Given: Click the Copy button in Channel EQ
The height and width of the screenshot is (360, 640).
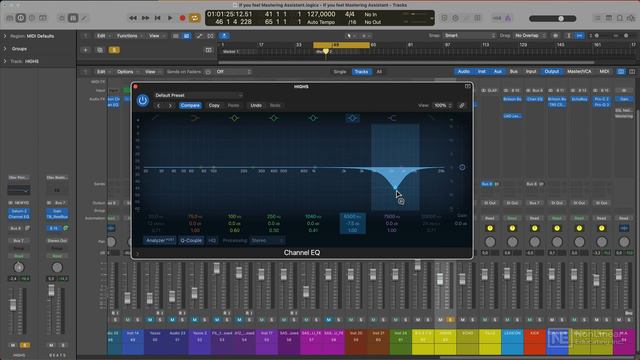Looking at the screenshot, I should tap(214, 105).
